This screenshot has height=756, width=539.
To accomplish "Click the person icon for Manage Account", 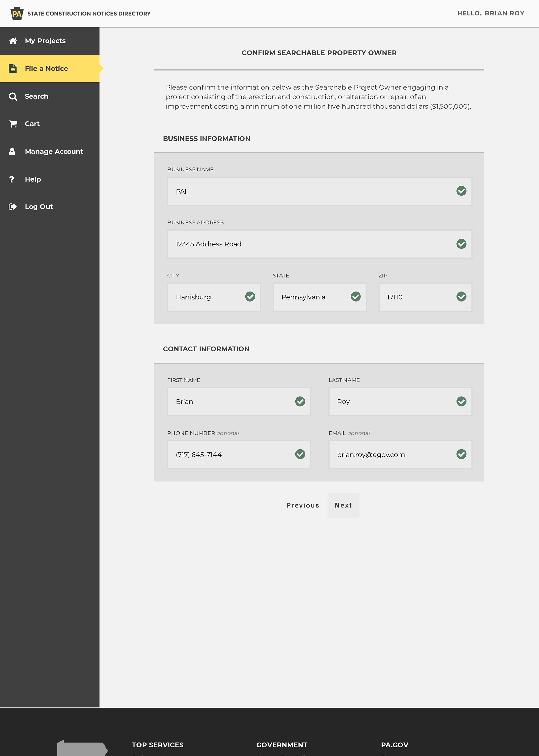I will point(12,151).
